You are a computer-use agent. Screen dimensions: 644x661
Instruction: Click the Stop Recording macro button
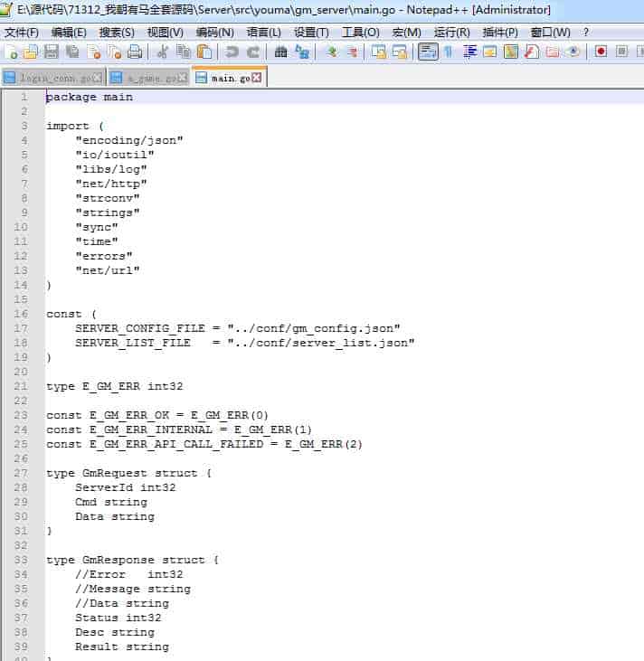621,52
